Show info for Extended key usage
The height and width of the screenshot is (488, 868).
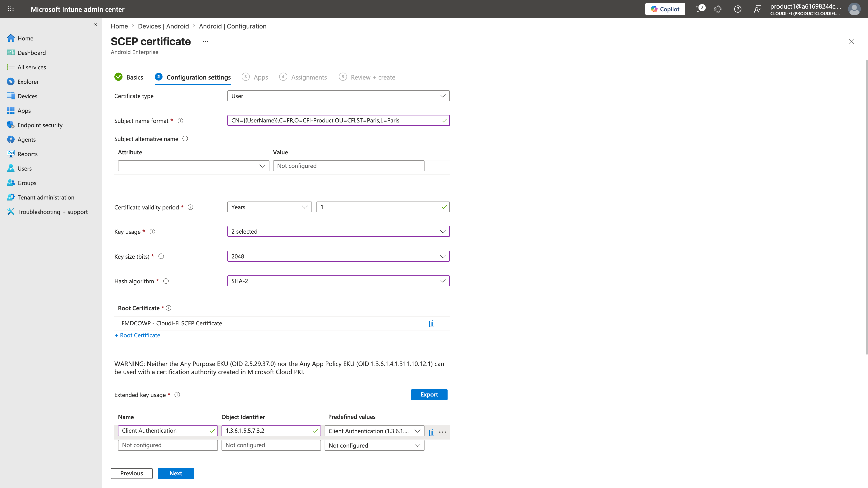(177, 395)
